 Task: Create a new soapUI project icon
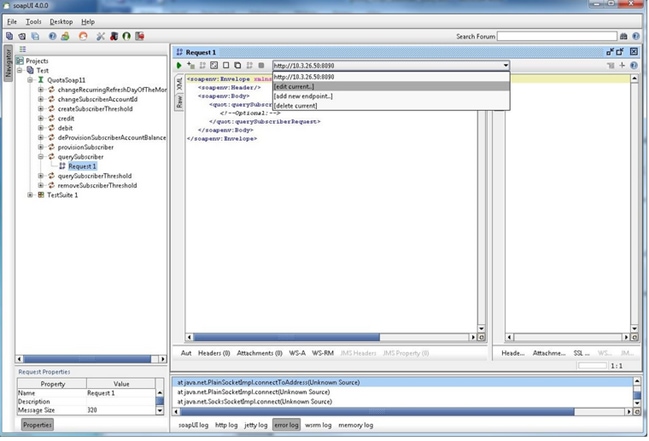(9, 36)
